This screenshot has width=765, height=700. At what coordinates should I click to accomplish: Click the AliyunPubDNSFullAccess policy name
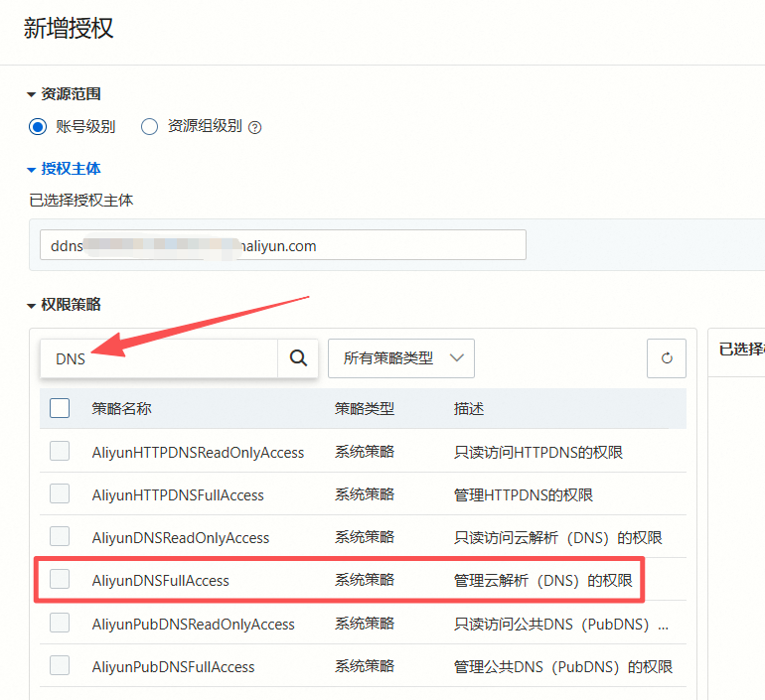click(x=173, y=667)
